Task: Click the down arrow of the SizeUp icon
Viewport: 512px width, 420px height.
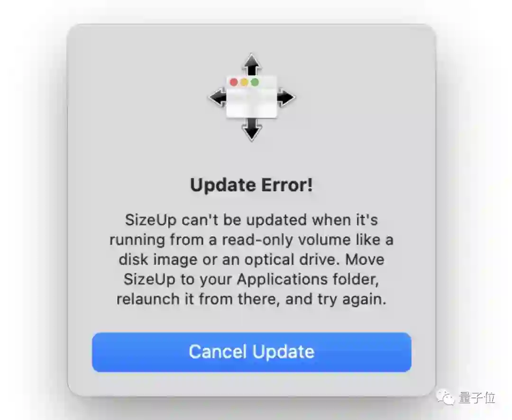Action: coord(252,129)
